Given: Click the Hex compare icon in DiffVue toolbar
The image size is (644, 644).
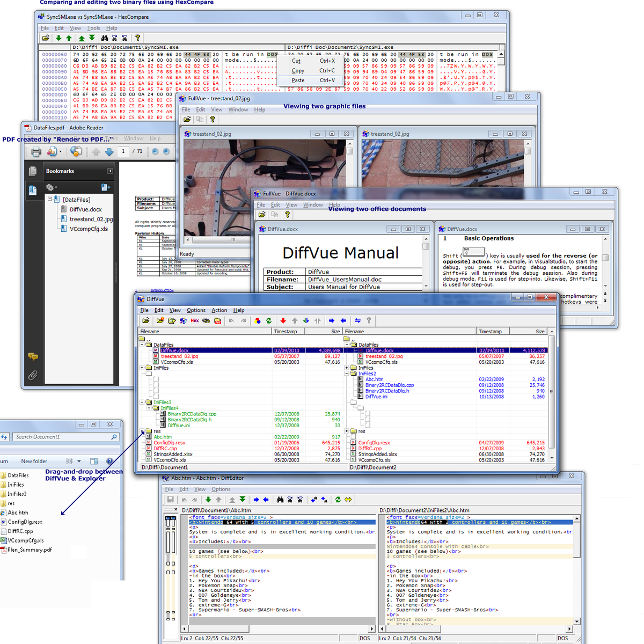Looking at the screenshot, I should coord(195,321).
